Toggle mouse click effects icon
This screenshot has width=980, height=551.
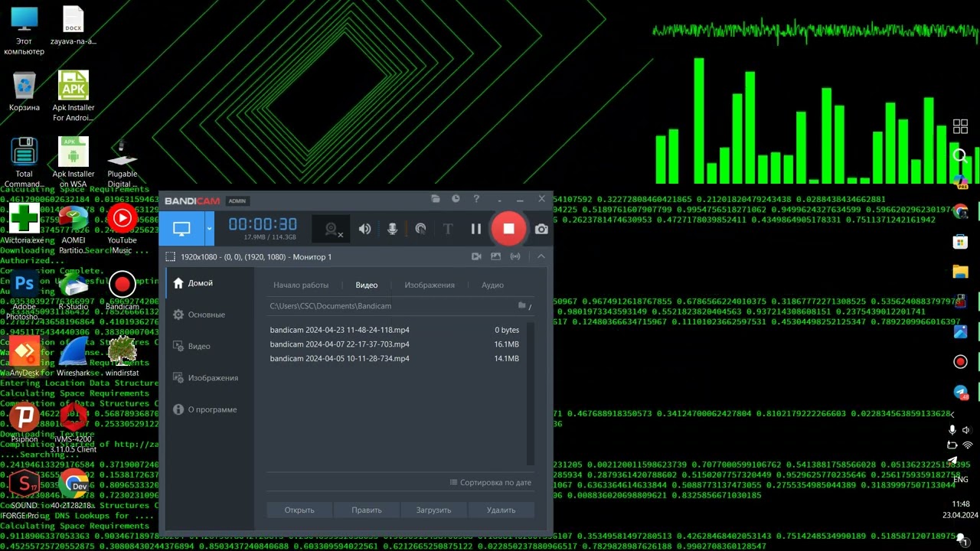point(420,229)
